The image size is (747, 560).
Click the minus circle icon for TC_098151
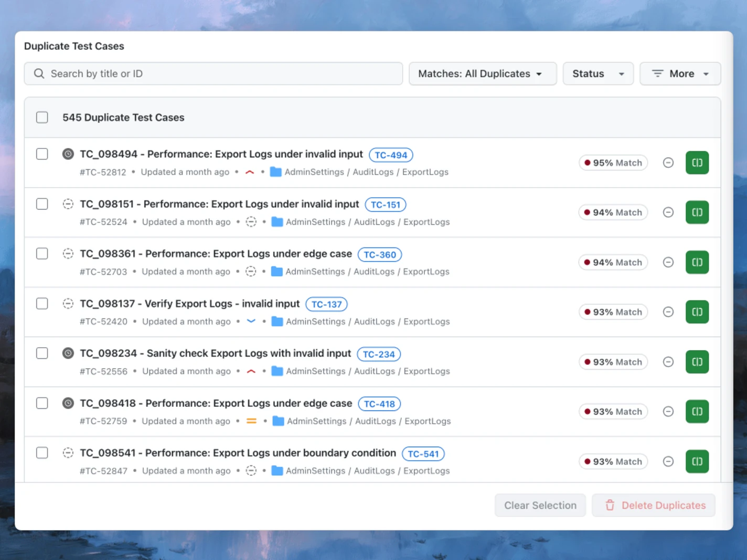(668, 212)
